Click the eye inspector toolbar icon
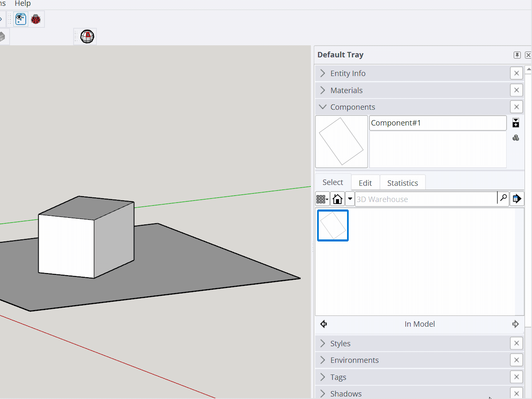 (x=21, y=19)
